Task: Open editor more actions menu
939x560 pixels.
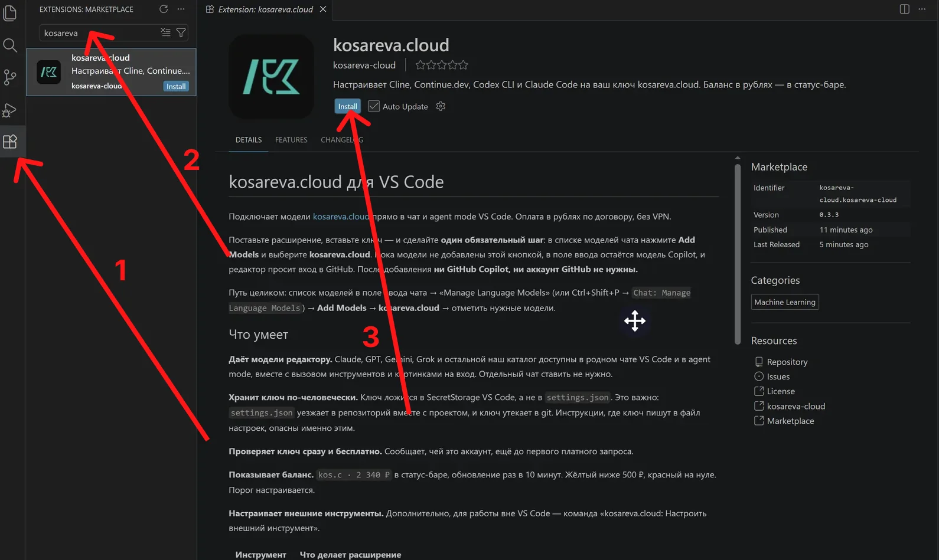Action: coord(922,9)
